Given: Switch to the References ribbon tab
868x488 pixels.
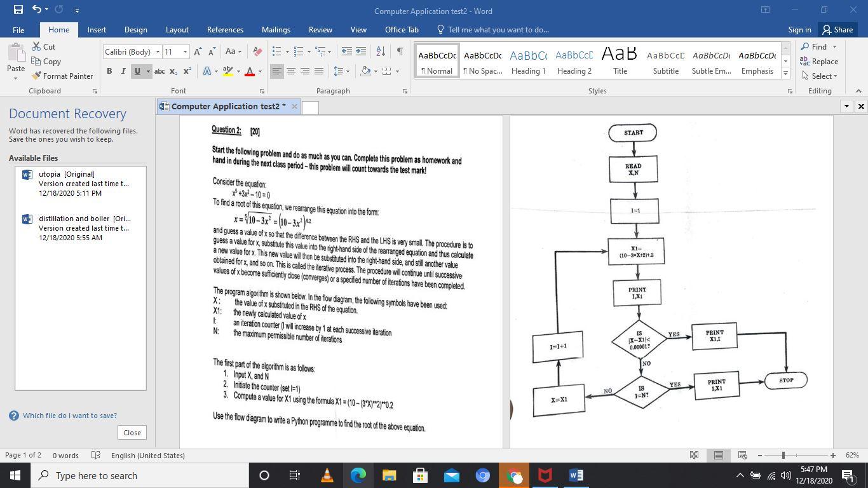Looking at the screenshot, I should [x=225, y=30].
